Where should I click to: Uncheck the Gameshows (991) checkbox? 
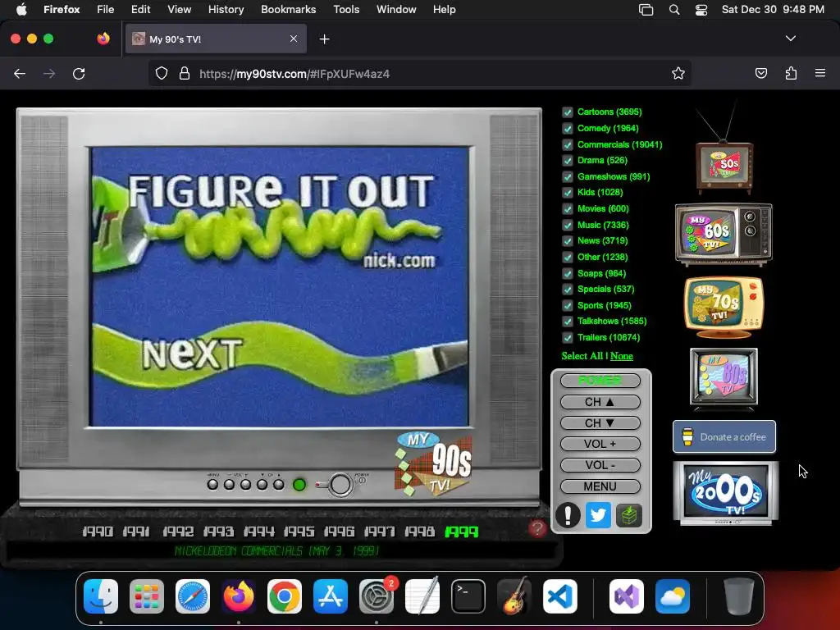tap(568, 177)
